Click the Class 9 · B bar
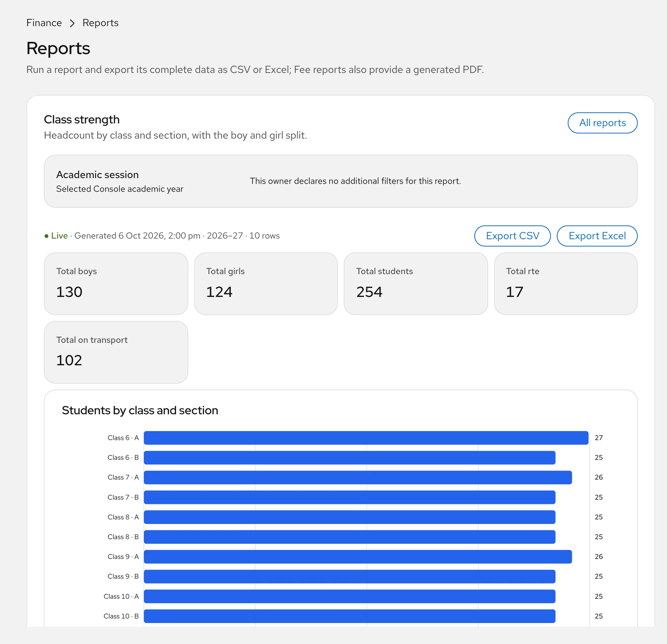Viewport: 667px width, 644px height. point(350,576)
